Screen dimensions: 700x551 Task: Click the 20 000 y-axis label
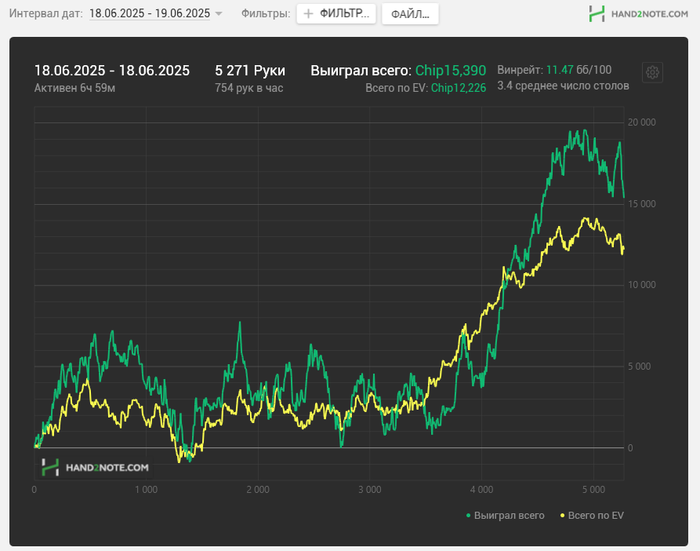click(x=642, y=122)
